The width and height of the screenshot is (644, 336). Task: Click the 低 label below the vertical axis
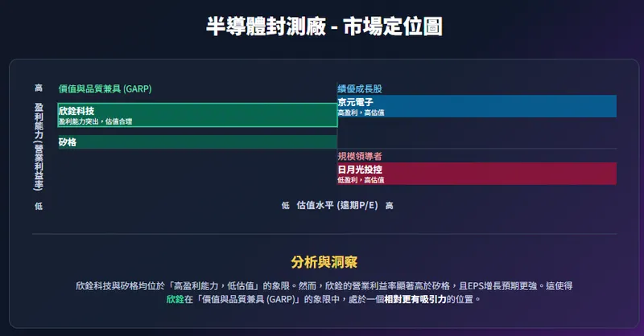(x=39, y=206)
